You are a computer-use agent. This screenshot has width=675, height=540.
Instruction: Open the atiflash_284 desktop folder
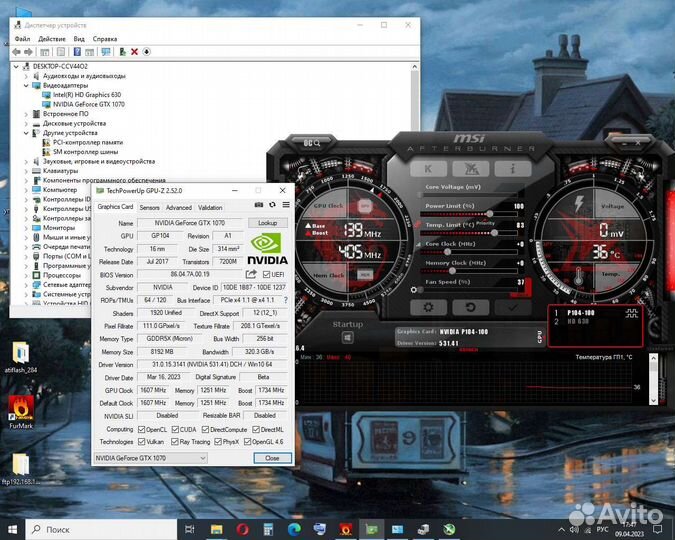pos(21,357)
